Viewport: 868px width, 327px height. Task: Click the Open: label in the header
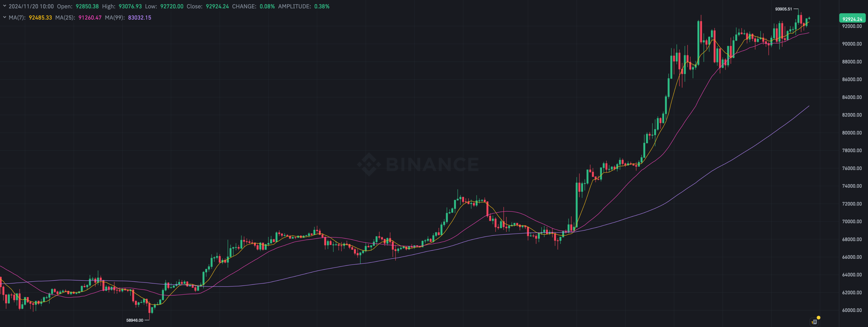click(x=65, y=6)
